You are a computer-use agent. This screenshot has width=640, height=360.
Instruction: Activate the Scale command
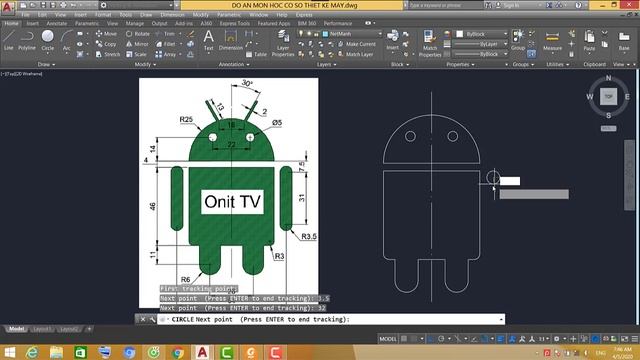pos(136,54)
